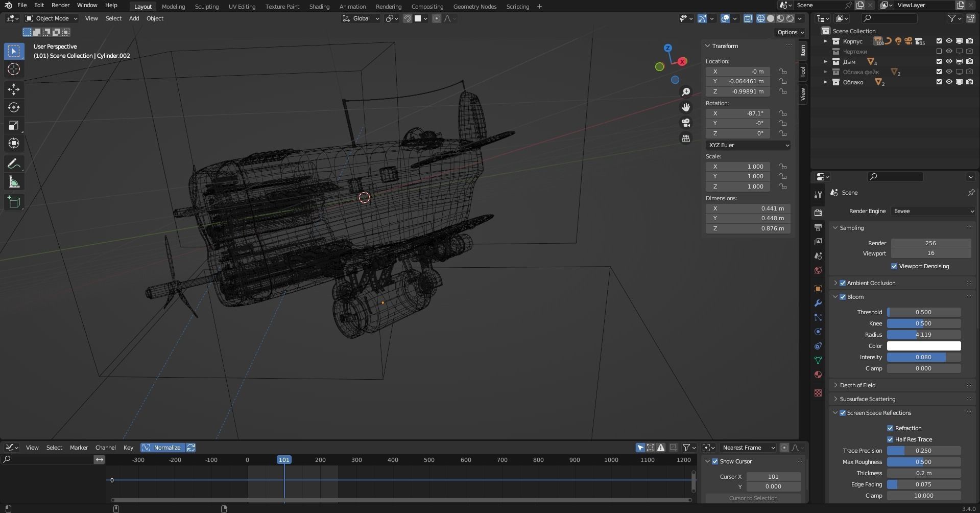This screenshot has height=513, width=980.
Task: Select the 3D Cursor tool
Action: coord(14,69)
